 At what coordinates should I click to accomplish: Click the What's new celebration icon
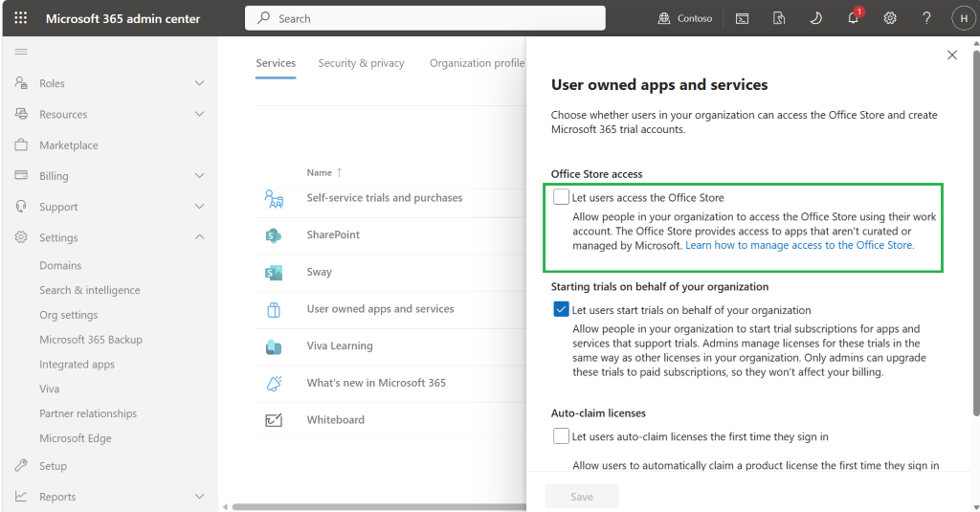pyautogui.click(x=274, y=383)
